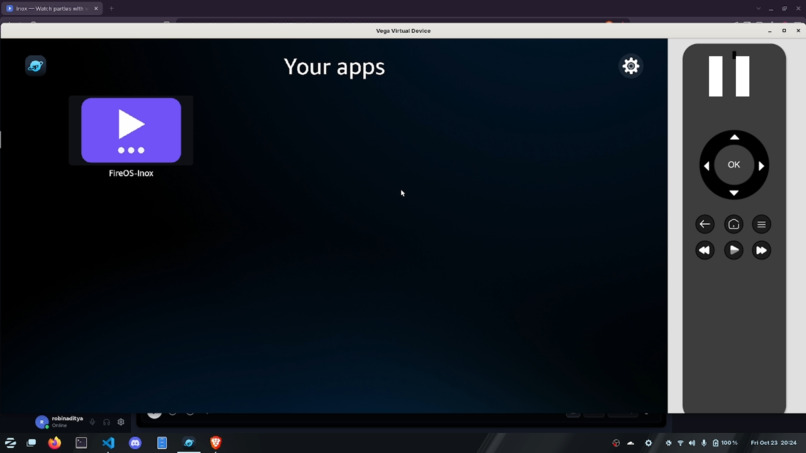
Task: Click the remote's back arrow button
Action: coord(705,224)
